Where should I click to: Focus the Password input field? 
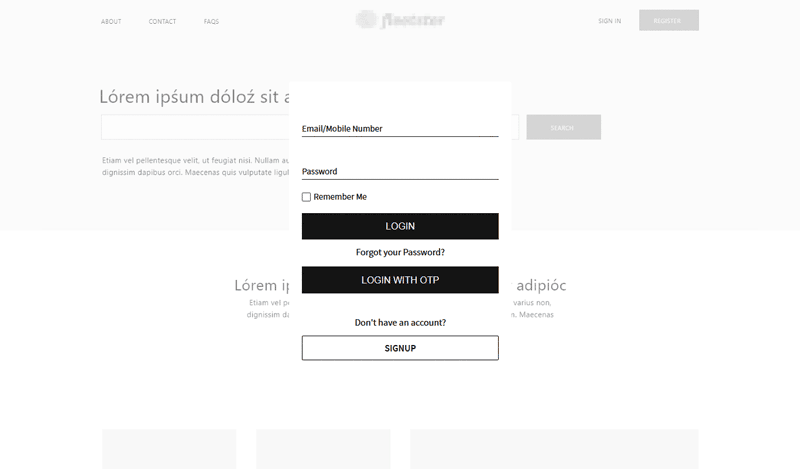pos(400,171)
